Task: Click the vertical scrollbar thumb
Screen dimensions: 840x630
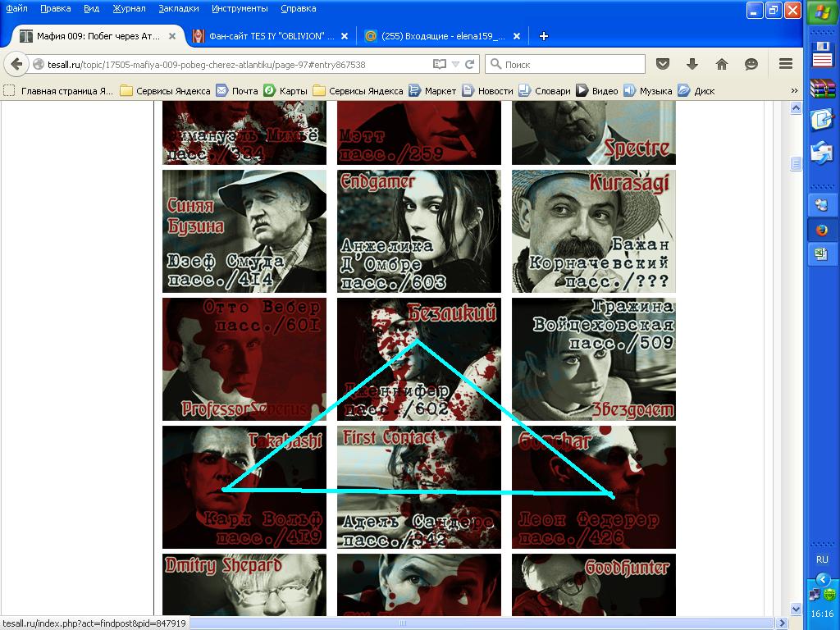Action: (796, 163)
